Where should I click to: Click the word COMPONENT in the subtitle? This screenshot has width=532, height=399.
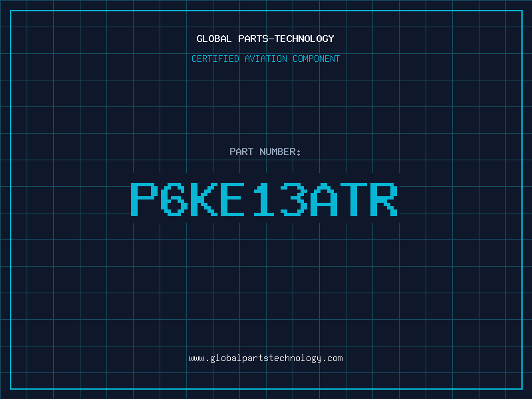tap(317, 59)
